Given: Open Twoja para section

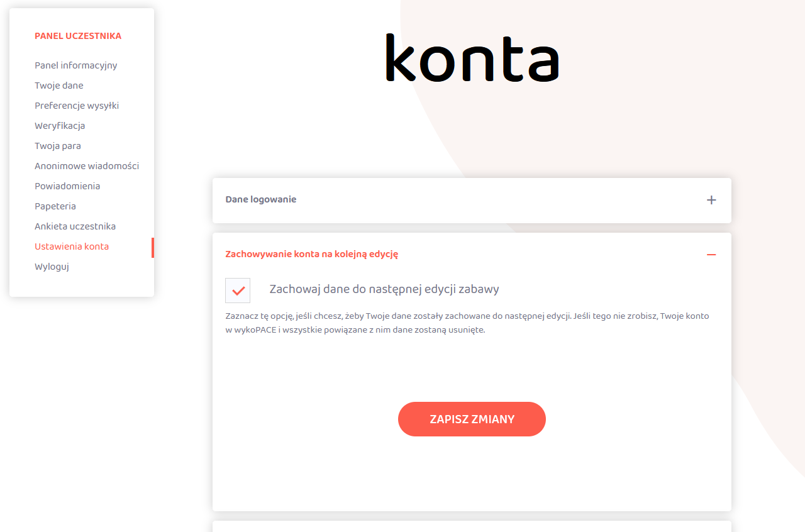Looking at the screenshot, I should [x=58, y=146].
